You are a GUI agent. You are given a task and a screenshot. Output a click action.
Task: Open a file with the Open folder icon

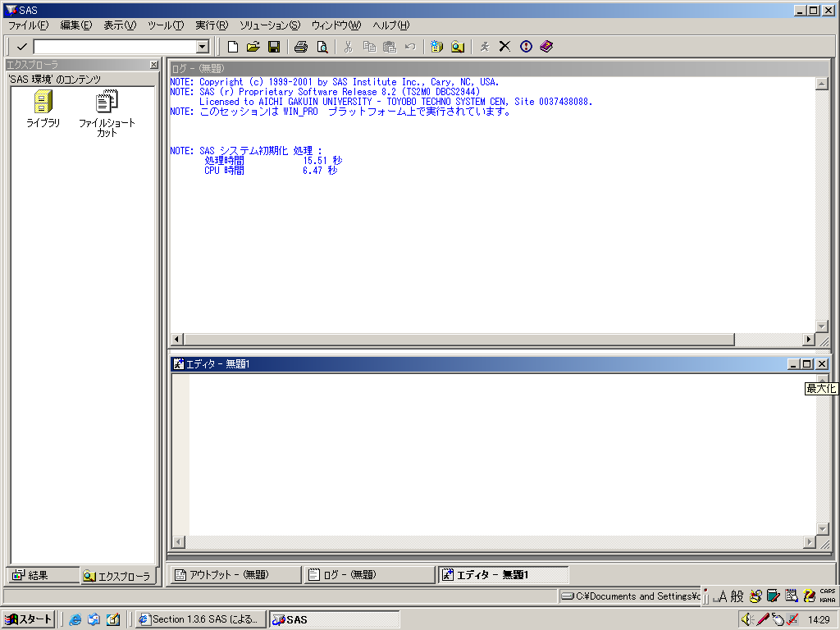253,47
